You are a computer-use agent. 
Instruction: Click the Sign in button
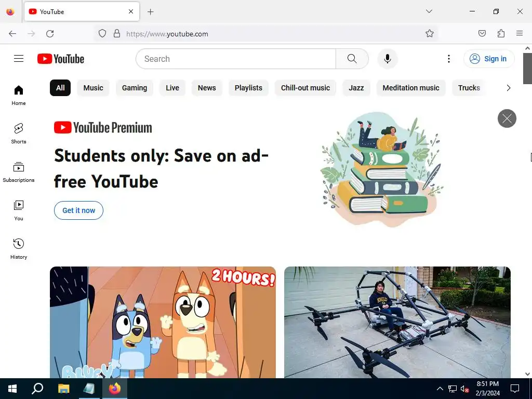coord(489,59)
